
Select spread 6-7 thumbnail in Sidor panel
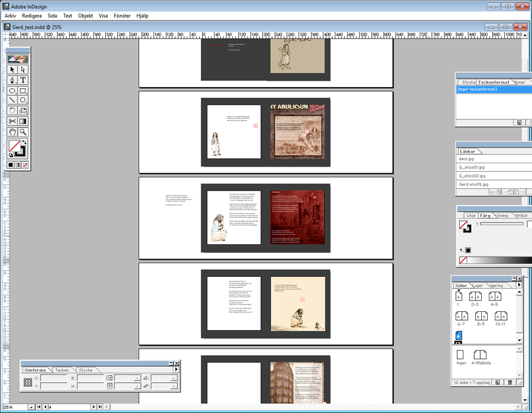pos(462,316)
